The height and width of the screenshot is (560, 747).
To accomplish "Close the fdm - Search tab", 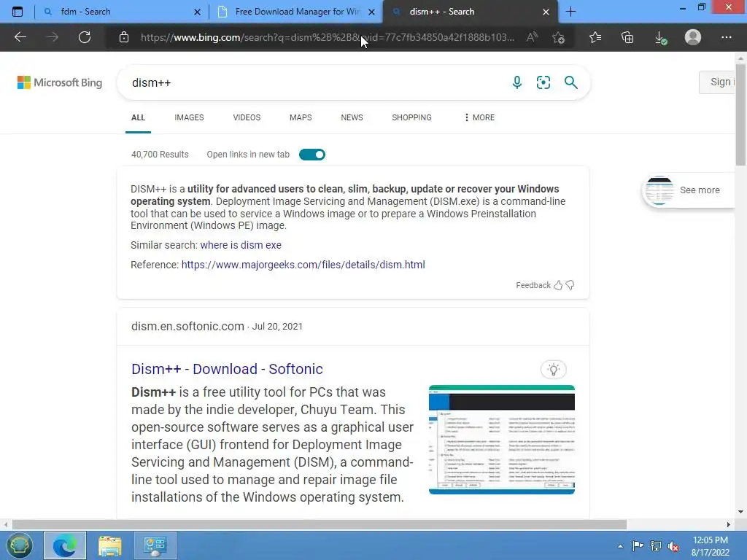I will (x=197, y=12).
